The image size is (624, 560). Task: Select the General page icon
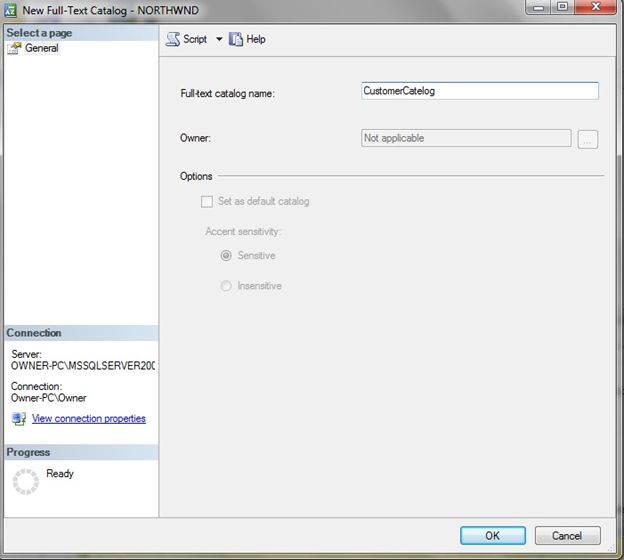pos(14,48)
